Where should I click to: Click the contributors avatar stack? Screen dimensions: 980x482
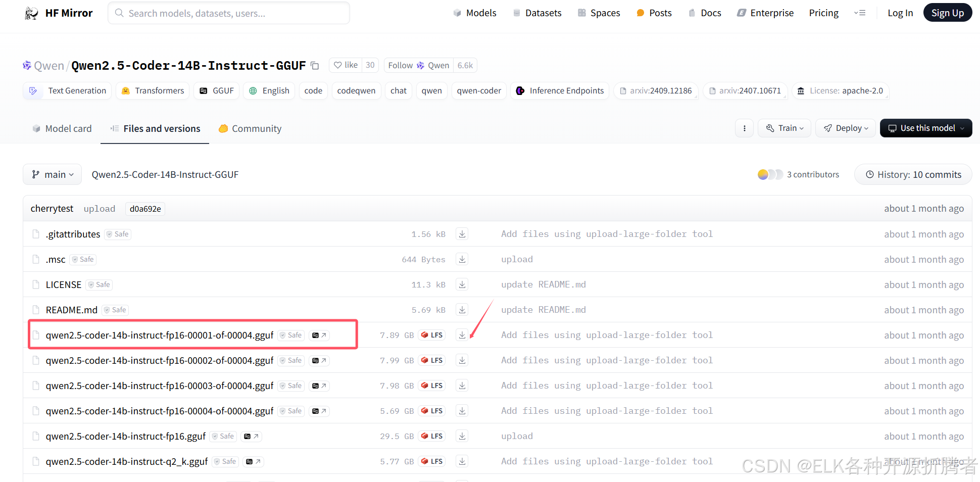[770, 174]
